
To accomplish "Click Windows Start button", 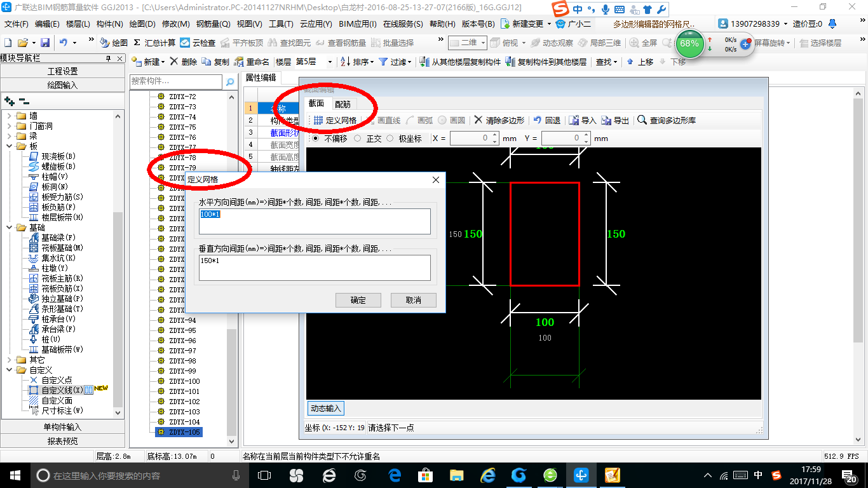I will click(x=15, y=475).
